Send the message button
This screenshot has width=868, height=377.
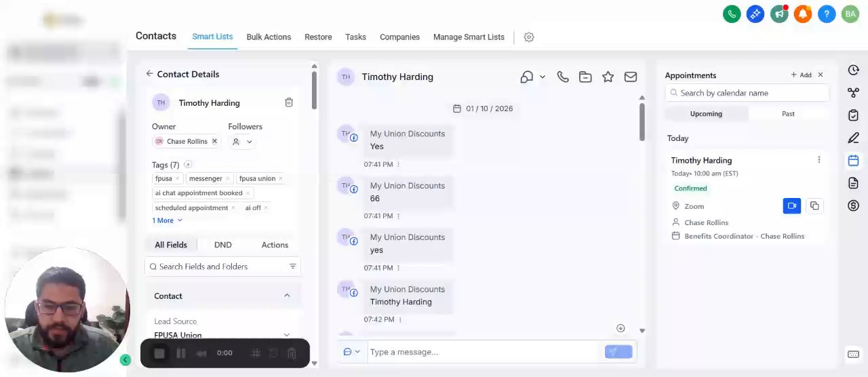click(618, 352)
